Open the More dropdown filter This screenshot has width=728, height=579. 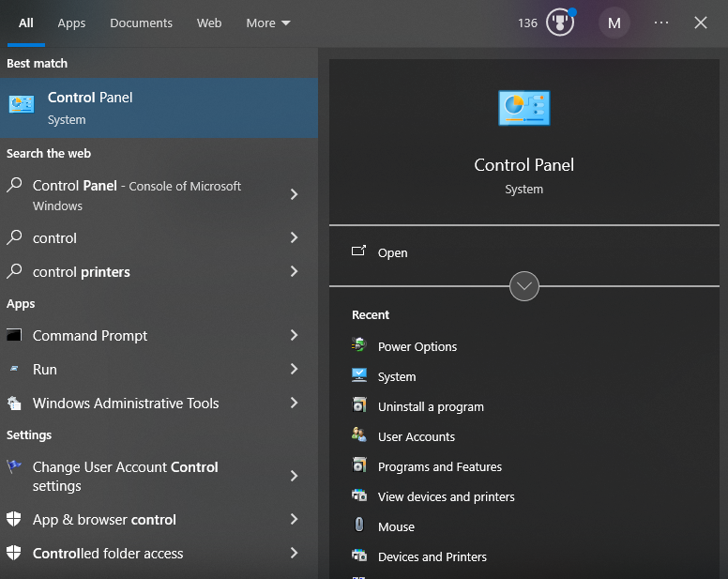click(268, 23)
